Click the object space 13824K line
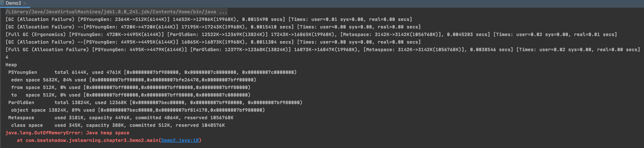The width and height of the screenshot is (644, 148). 138,110
